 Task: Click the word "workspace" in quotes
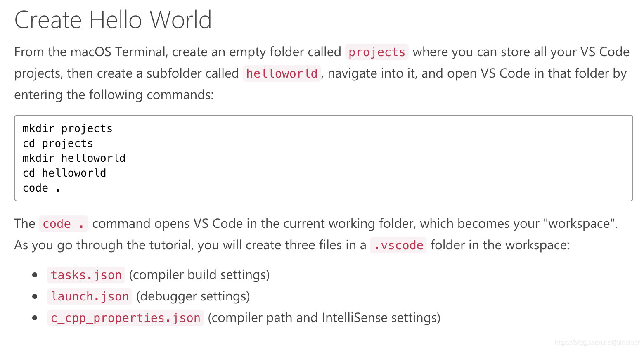pos(579,224)
